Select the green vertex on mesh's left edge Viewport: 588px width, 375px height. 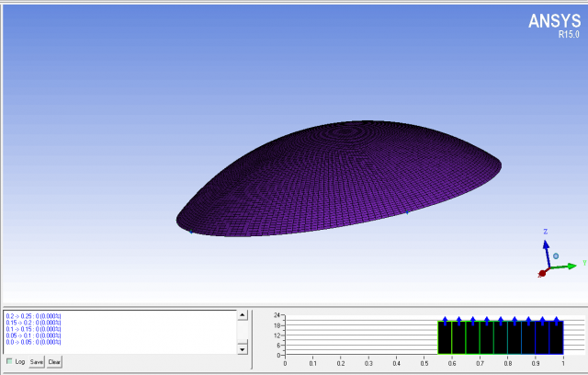(191, 232)
